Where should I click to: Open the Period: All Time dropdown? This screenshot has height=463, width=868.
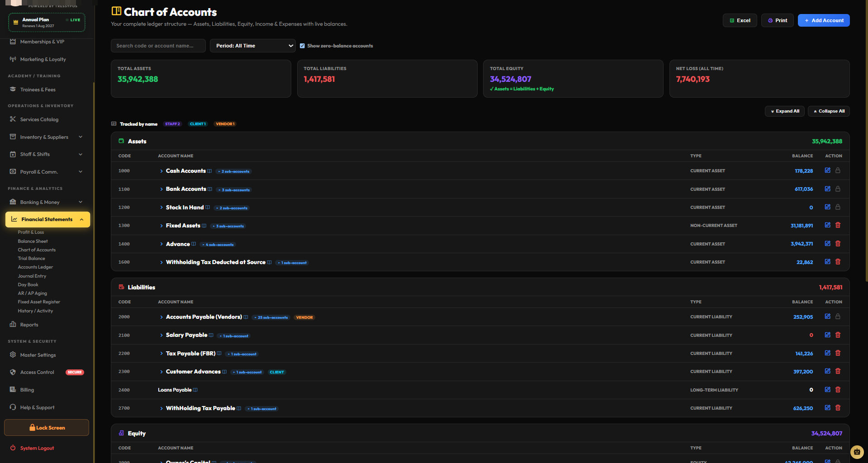point(252,46)
